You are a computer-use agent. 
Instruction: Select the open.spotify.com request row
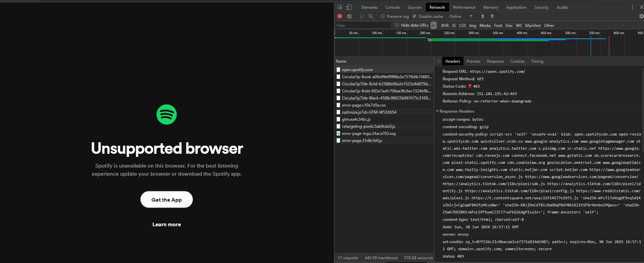click(384, 70)
